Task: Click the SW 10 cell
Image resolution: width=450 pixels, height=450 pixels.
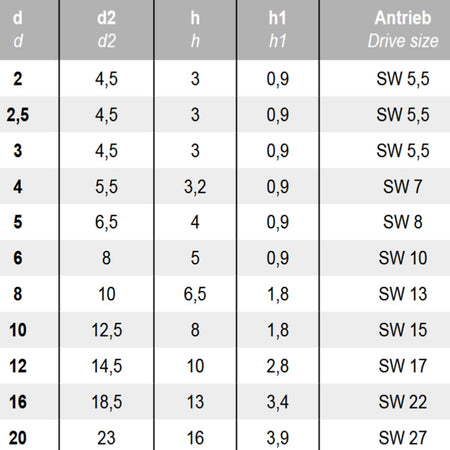Action: (403, 258)
